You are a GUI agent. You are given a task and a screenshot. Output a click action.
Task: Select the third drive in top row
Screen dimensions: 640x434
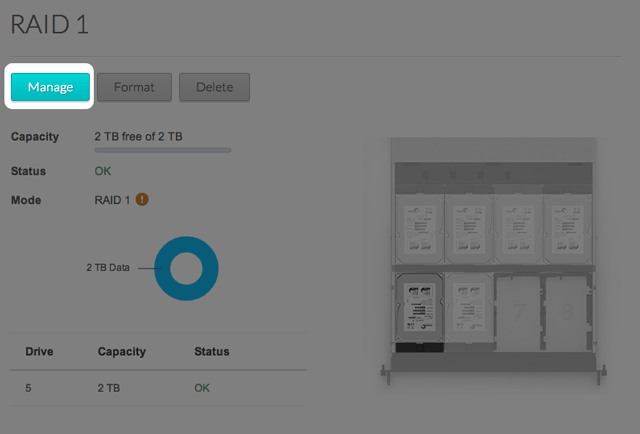point(518,225)
